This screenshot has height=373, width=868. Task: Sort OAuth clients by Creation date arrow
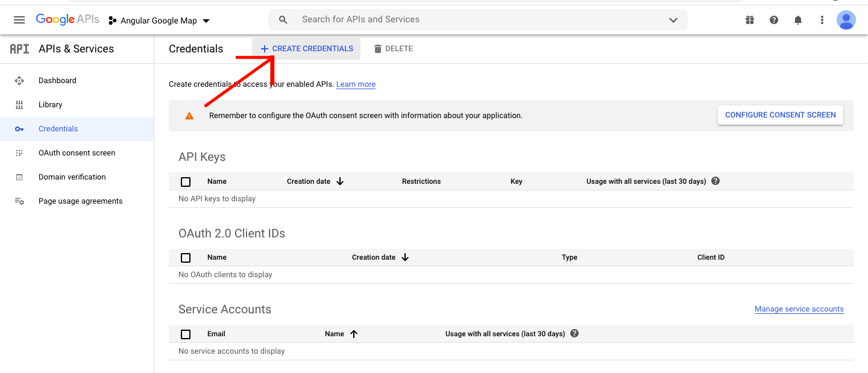[x=405, y=257]
